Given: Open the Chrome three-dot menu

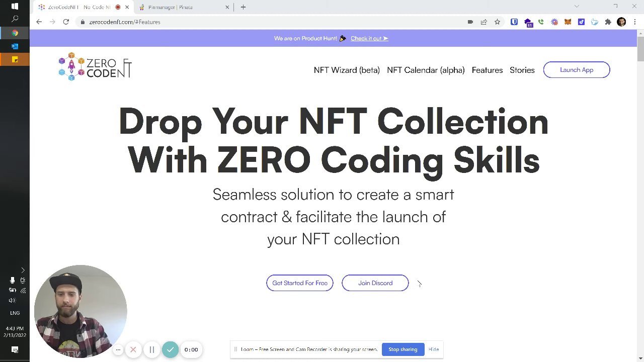Looking at the screenshot, I should click(x=635, y=22).
